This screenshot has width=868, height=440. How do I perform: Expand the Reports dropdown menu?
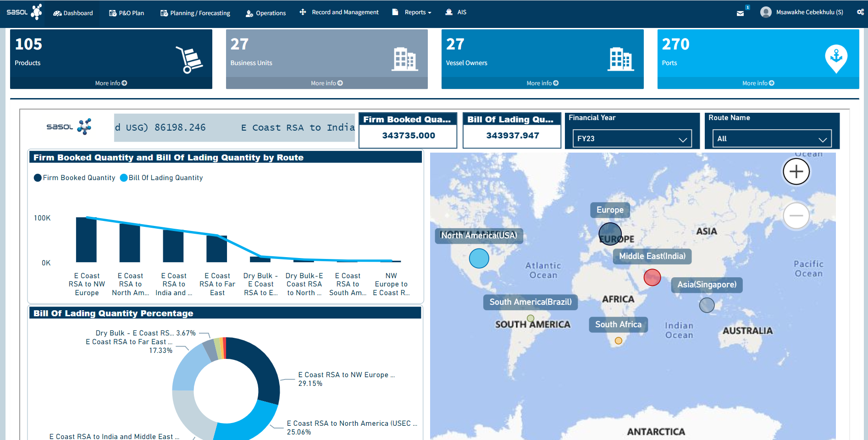[412, 12]
